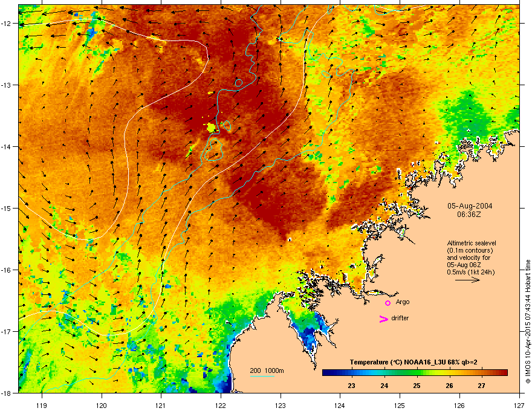Image resolution: width=532 pixels, height=411 pixels.
Task: Click the colorbar tick label '25'
Action: point(417,386)
